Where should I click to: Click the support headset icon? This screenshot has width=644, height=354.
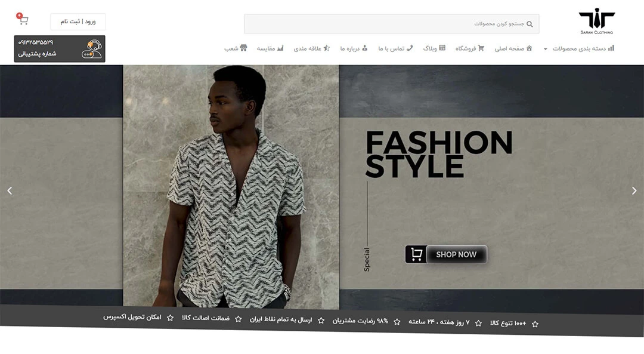(x=91, y=48)
